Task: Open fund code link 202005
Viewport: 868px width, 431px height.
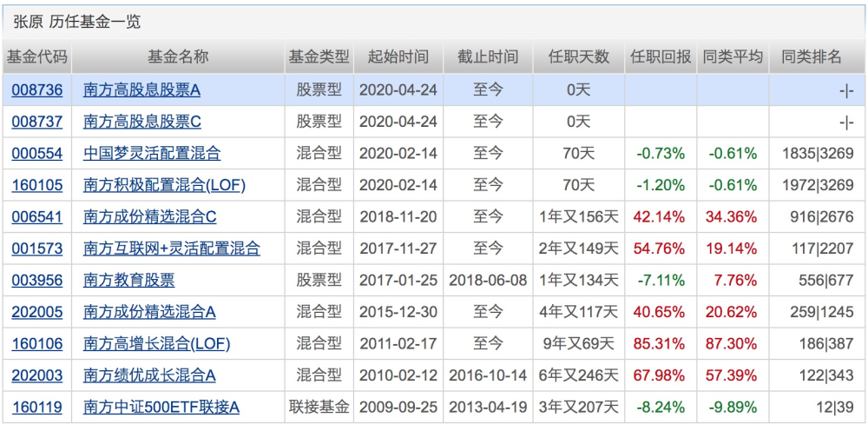Action: tap(36, 313)
